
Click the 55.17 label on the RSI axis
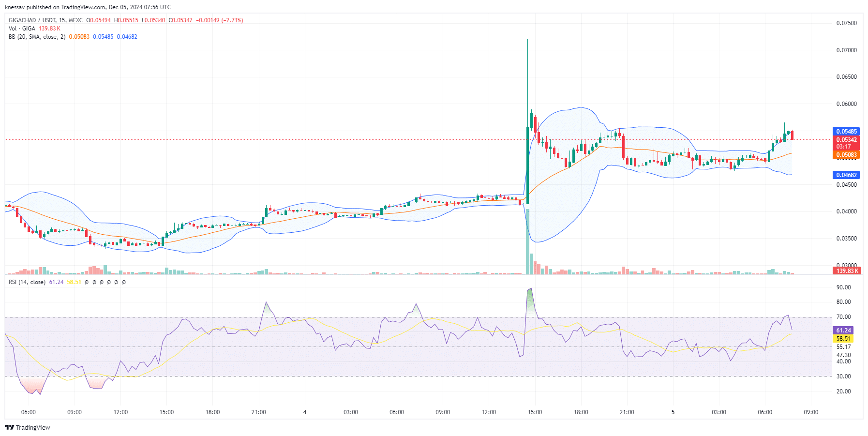(x=843, y=347)
